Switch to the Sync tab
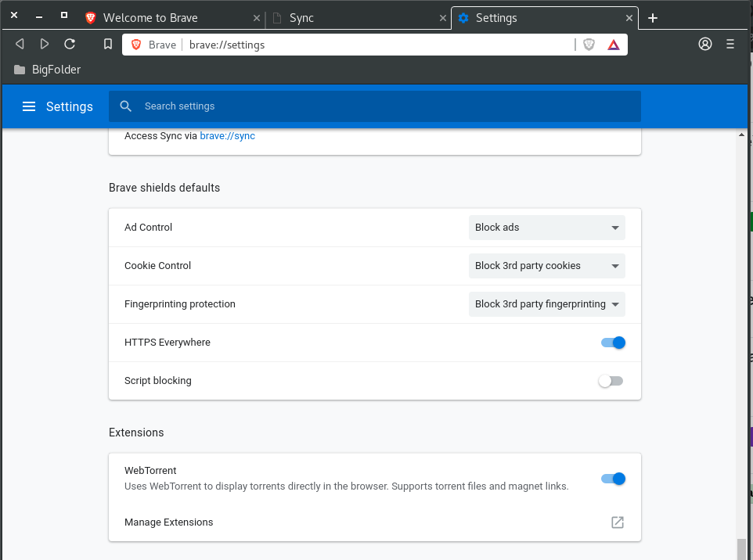 358,18
